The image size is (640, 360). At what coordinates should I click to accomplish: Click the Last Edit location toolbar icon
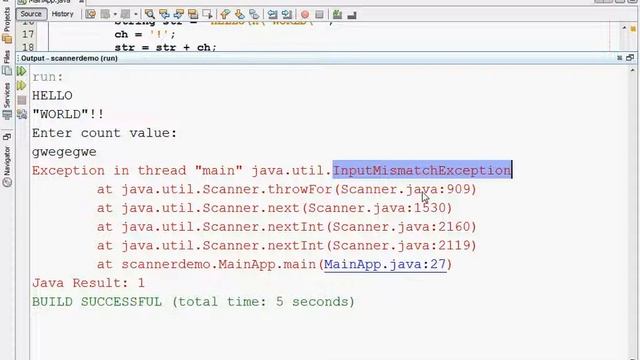tap(91, 15)
